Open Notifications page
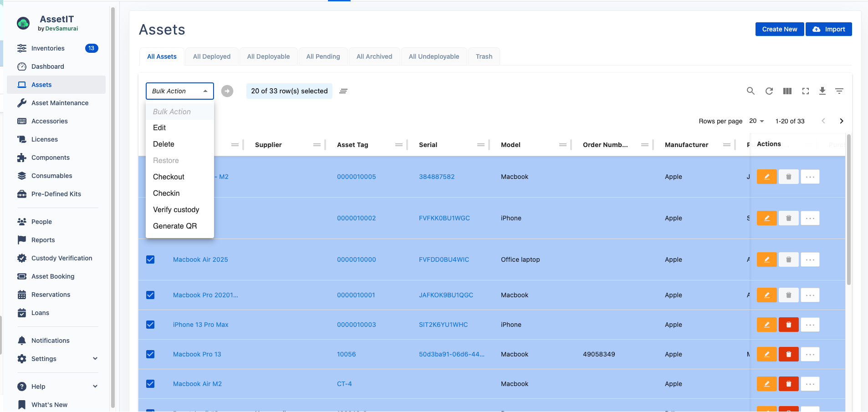Screen dimensions: 868x412 (57, 341)
